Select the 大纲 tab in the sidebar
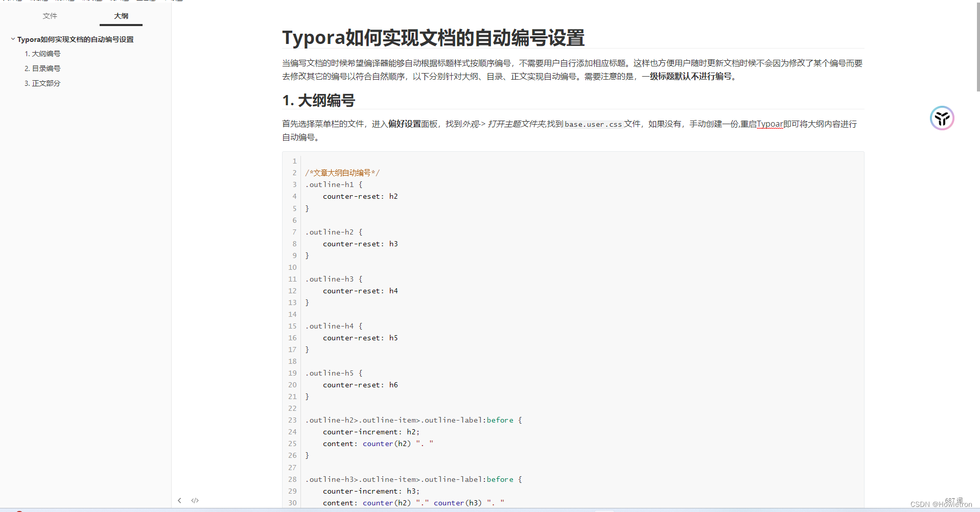 (121, 16)
